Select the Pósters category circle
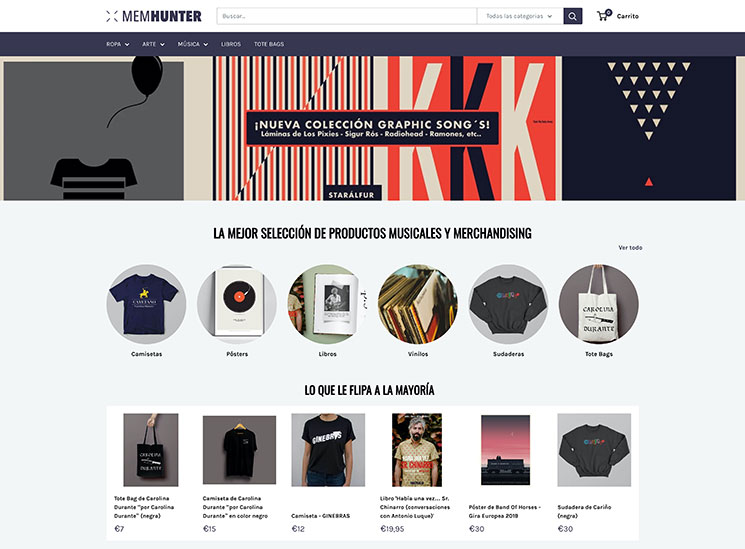 coord(237,304)
